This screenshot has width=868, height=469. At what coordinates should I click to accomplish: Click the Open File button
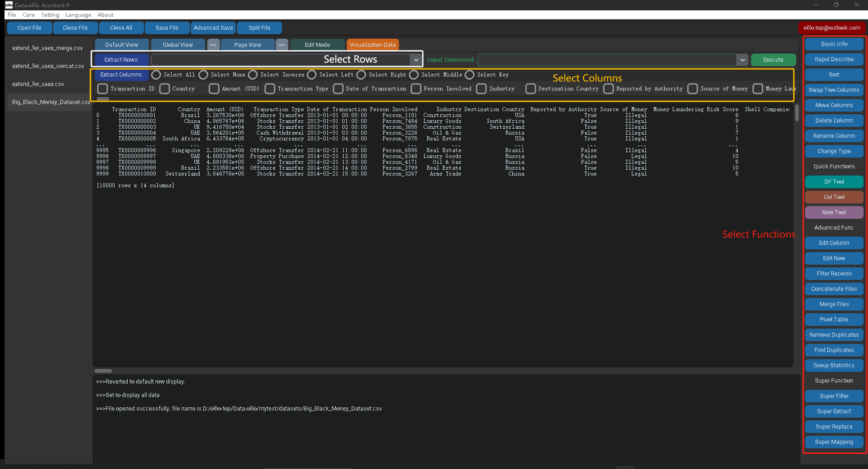[x=29, y=28]
